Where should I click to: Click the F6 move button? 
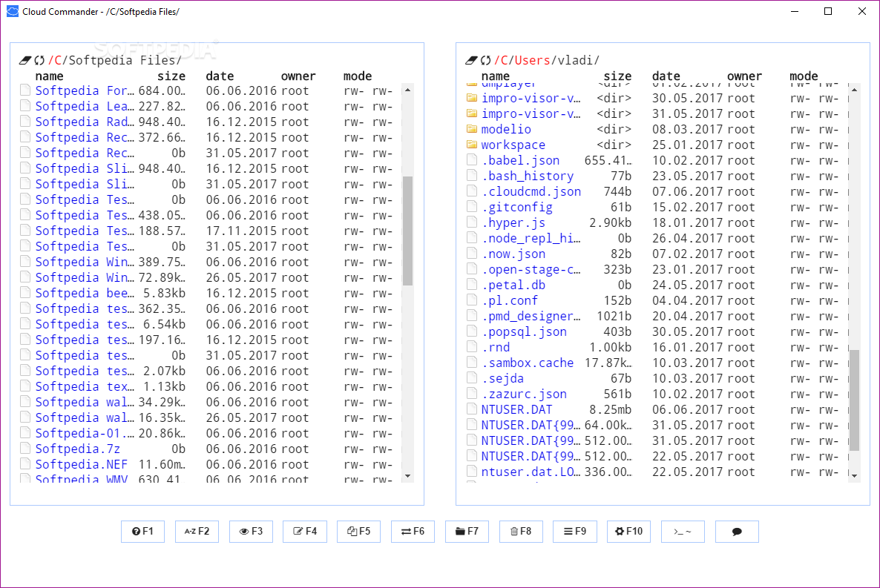coord(413,532)
